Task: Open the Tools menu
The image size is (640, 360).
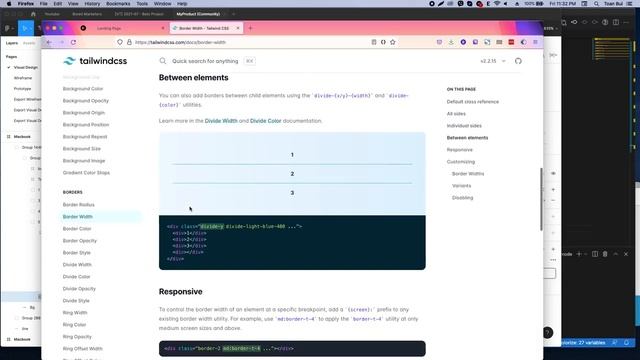Action: pos(142,4)
